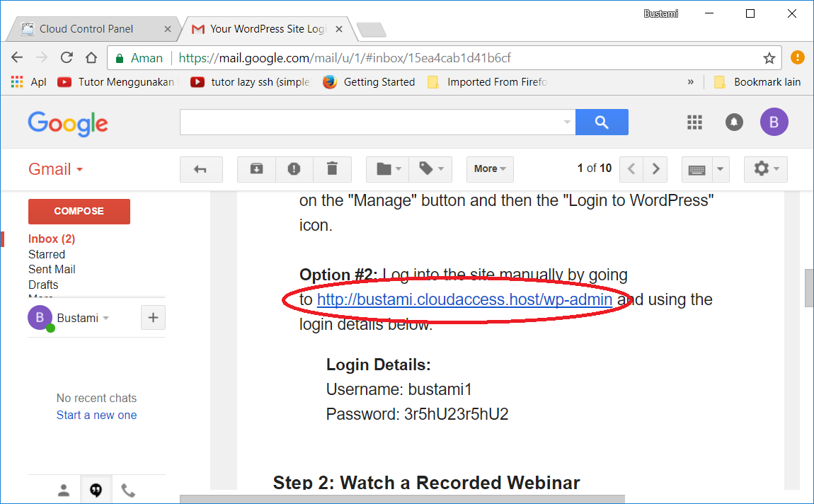Select the Hangouts conversations icon
The width and height of the screenshot is (814, 504).
tap(96, 490)
